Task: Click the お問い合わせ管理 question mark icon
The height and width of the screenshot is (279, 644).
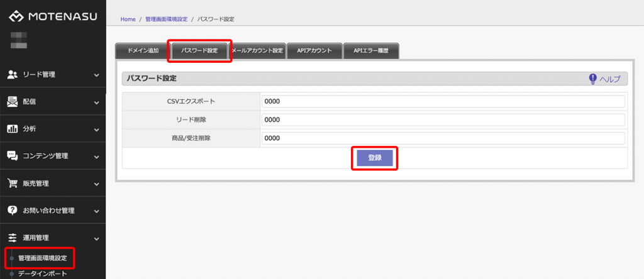Action: (x=12, y=211)
